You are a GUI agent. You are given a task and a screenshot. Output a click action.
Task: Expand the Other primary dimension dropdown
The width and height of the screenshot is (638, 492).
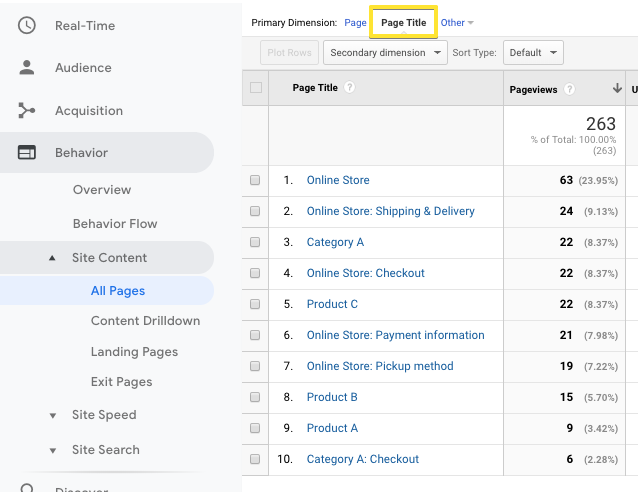(x=457, y=22)
